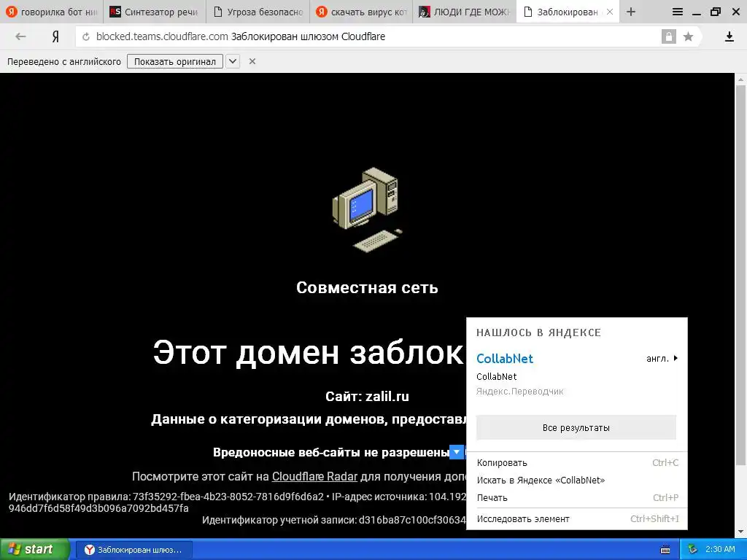This screenshot has height=560, width=747.
Task: Click the 2:30 AM clock
Action: pyautogui.click(x=720, y=550)
